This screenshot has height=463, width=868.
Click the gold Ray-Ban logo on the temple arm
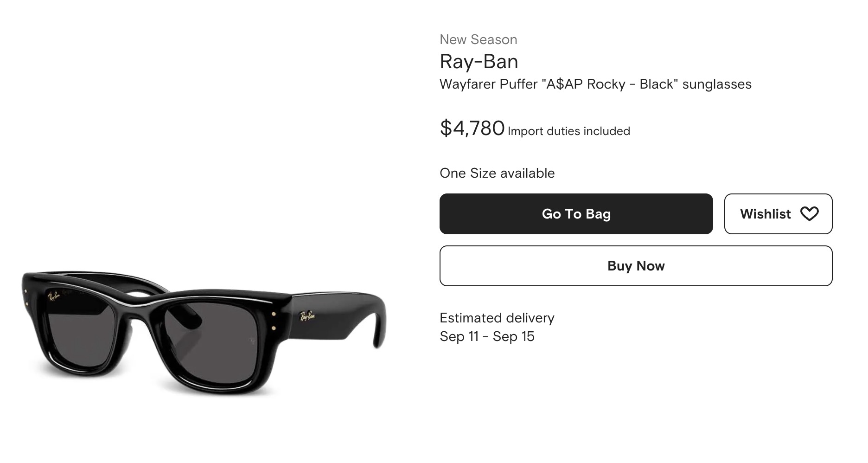click(307, 316)
